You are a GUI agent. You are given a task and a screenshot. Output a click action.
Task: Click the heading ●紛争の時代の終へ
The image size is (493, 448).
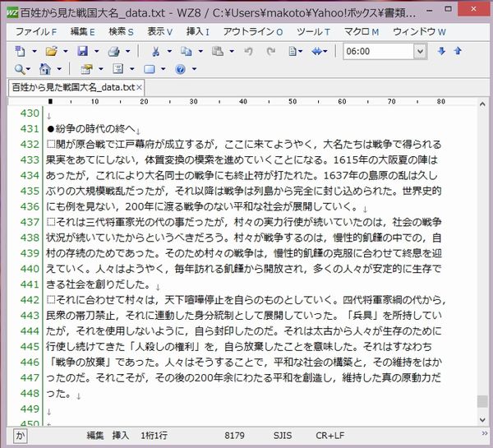[x=91, y=129]
